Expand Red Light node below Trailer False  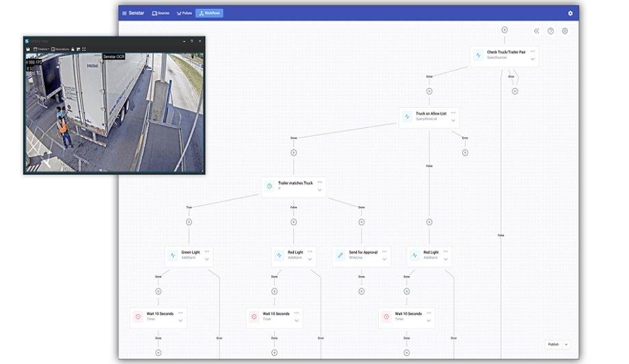click(310, 260)
